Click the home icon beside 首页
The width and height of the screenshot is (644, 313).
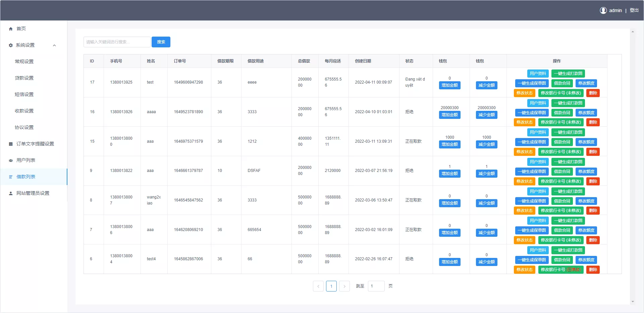pos(11,29)
